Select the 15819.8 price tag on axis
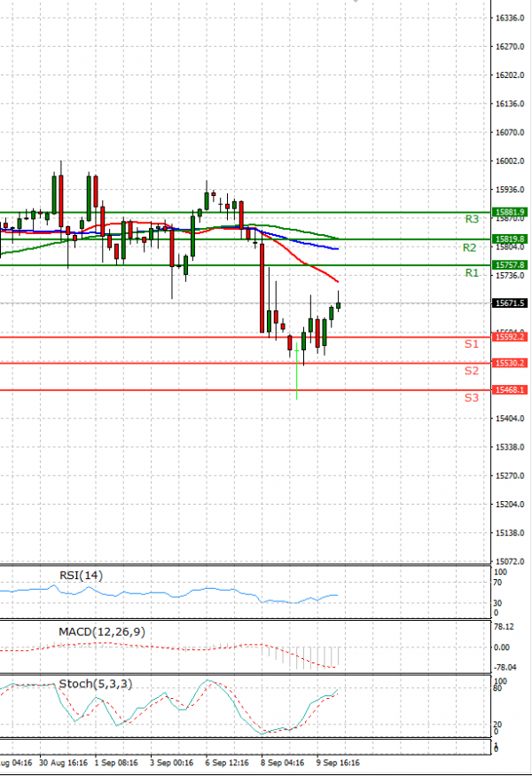This screenshot has width=532, height=776. [x=510, y=239]
